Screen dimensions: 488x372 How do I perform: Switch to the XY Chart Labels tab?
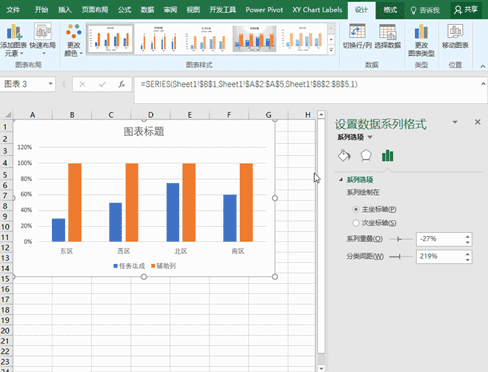[317, 10]
